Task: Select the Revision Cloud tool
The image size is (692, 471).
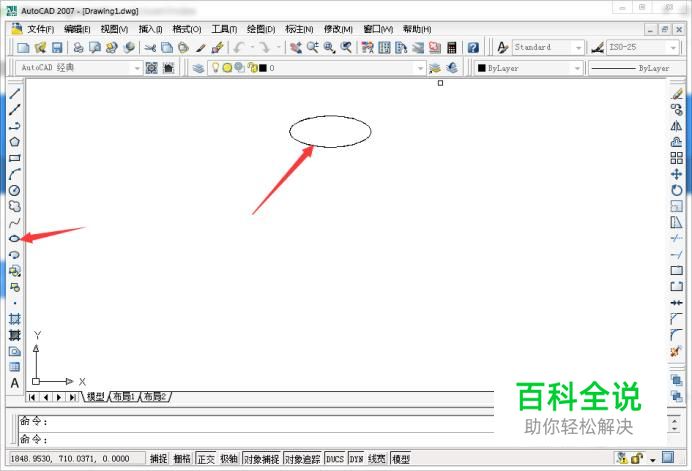Action: [15, 207]
